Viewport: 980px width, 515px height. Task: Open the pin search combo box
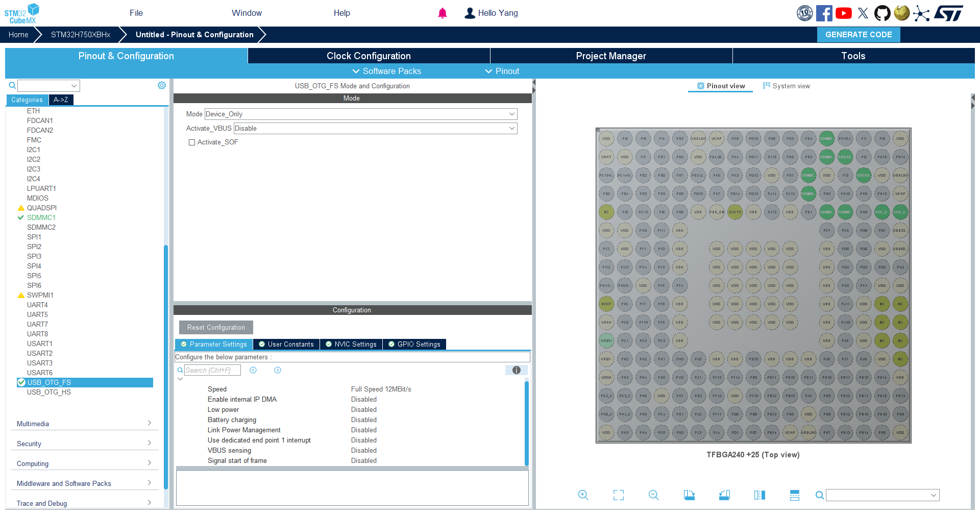[x=883, y=495]
